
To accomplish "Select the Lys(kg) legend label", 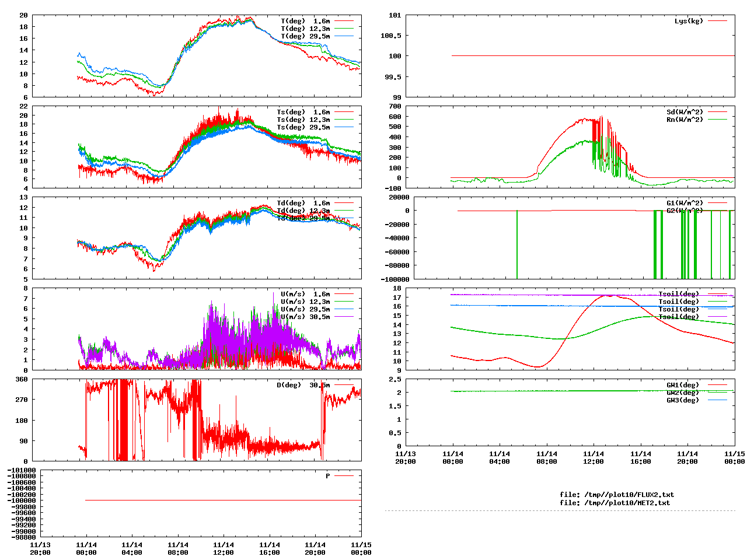I will [689, 21].
